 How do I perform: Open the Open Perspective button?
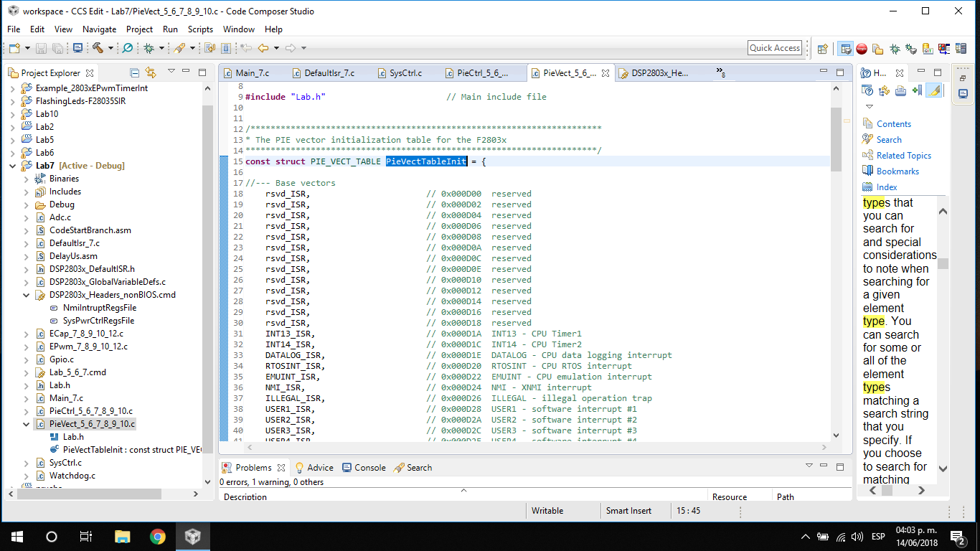point(823,49)
